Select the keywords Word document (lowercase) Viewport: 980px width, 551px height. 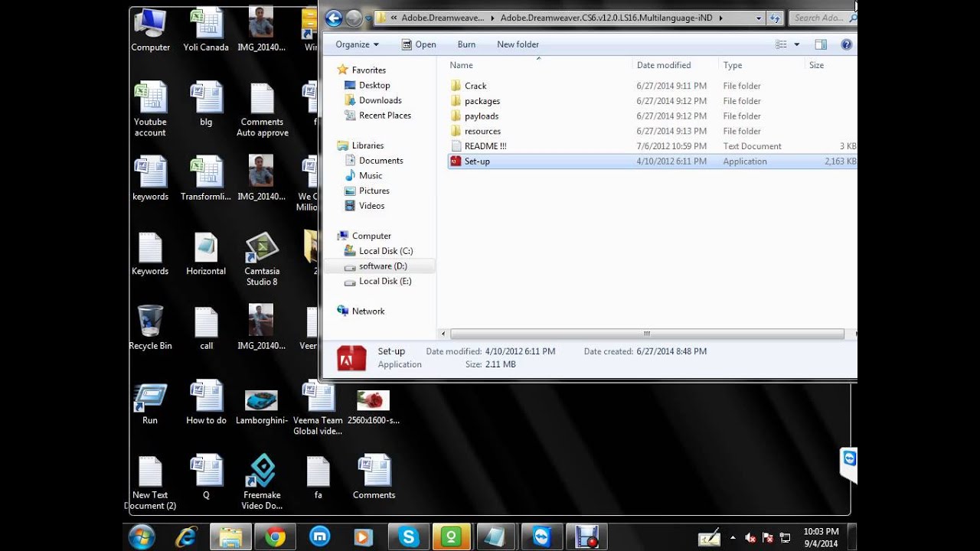click(150, 178)
